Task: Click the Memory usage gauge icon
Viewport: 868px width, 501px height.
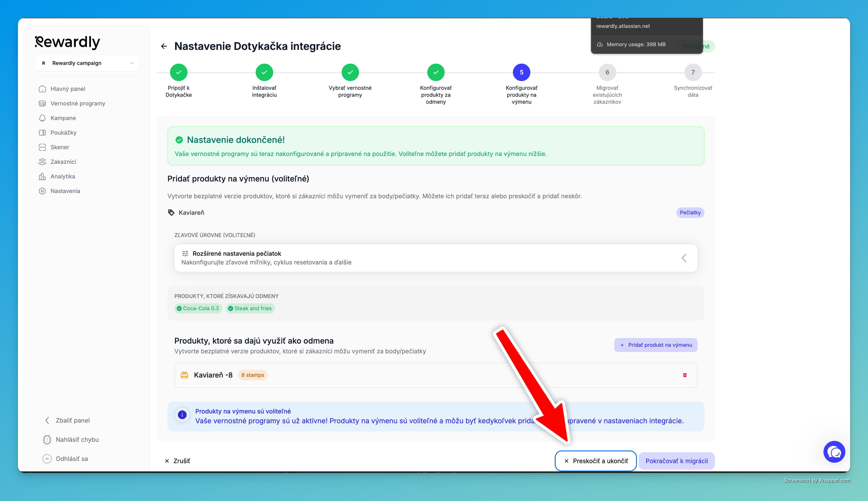Action: 600,44
